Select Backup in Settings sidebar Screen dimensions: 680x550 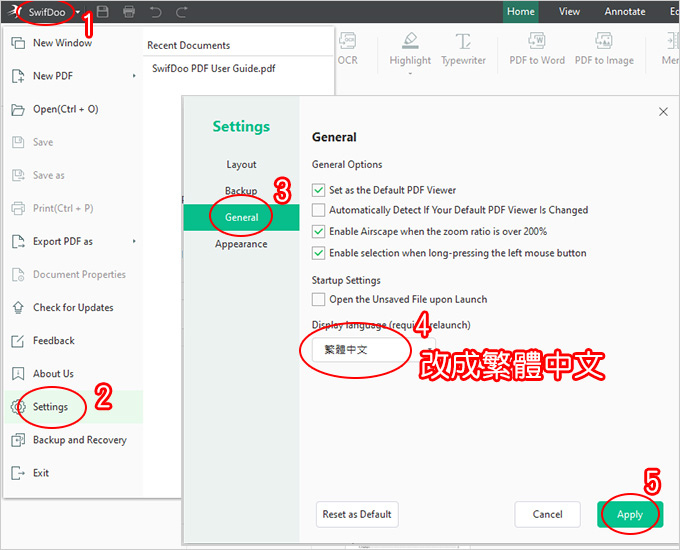point(241,191)
